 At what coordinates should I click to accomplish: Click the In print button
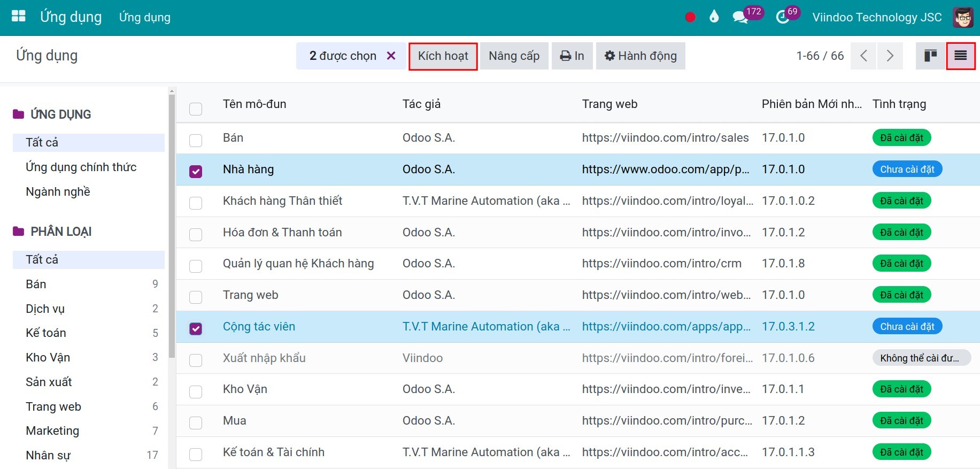pos(572,56)
